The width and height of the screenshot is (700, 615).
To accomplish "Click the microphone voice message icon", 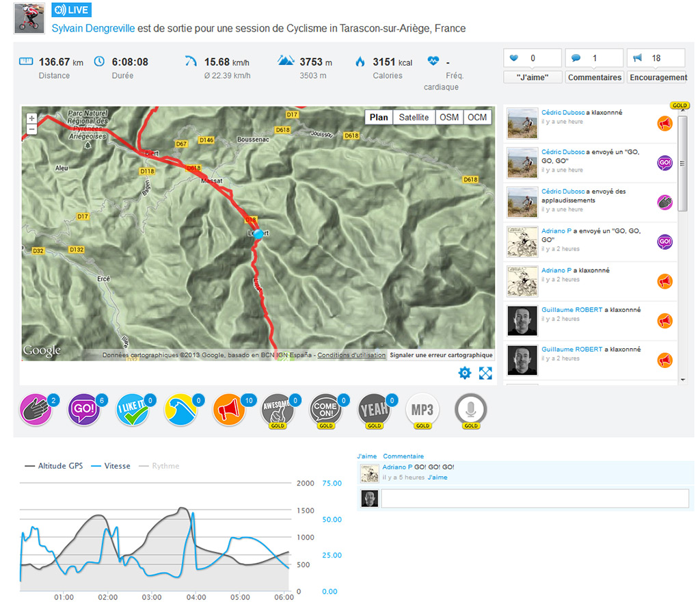I will coord(471,410).
